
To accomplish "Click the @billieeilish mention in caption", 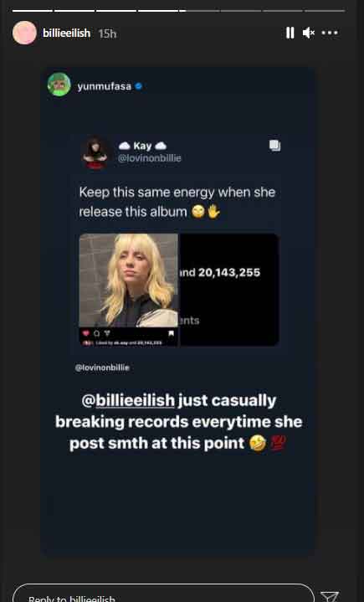I will click(128, 400).
